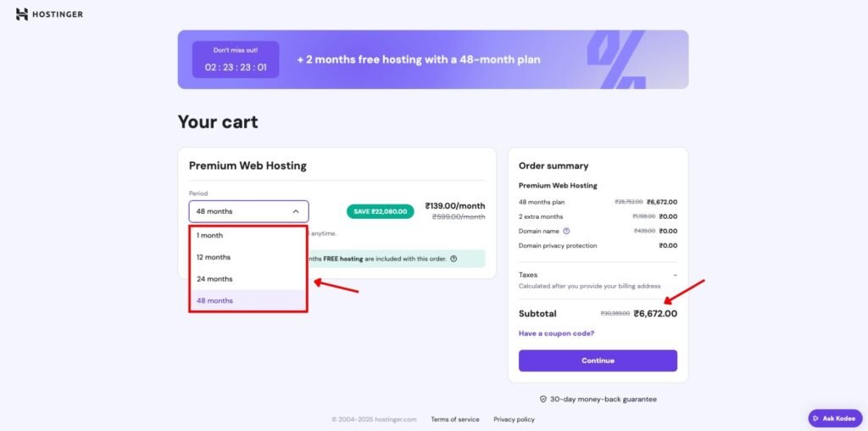Click the Continue button

598,361
